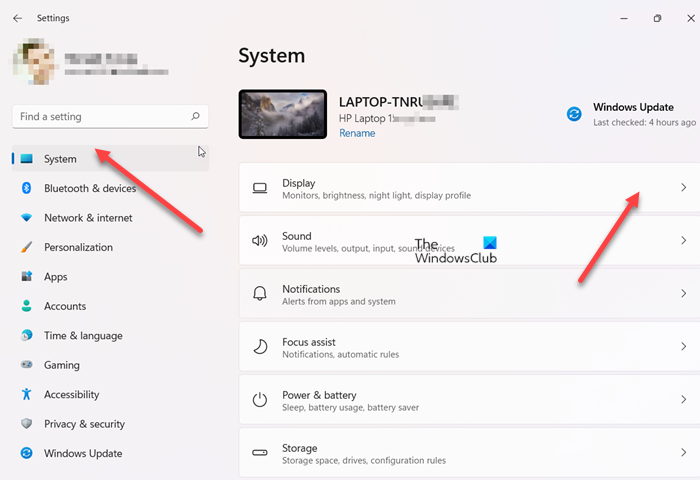Click the Windows Update sync icon at top
The width and height of the screenshot is (700, 480).
click(574, 114)
